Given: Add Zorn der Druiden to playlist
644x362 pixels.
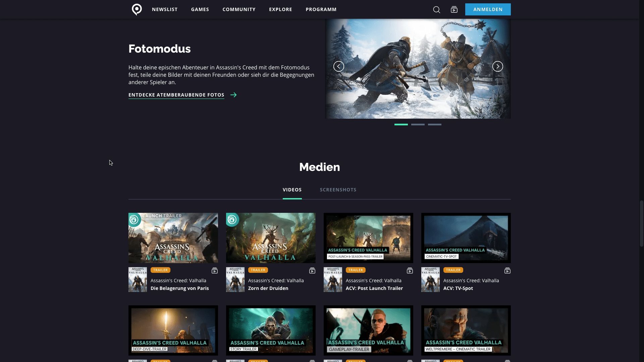Looking at the screenshot, I should [x=312, y=270].
